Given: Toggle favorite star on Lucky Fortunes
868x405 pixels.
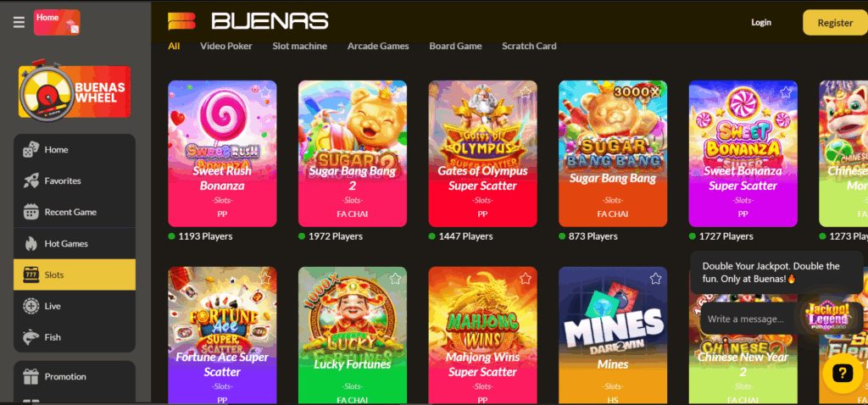Looking at the screenshot, I should coord(395,278).
